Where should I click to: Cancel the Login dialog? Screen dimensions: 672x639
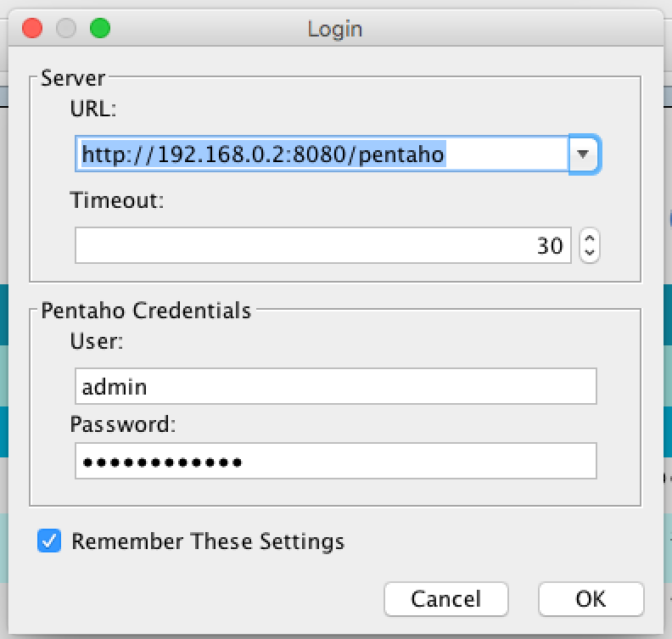click(446, 599)
